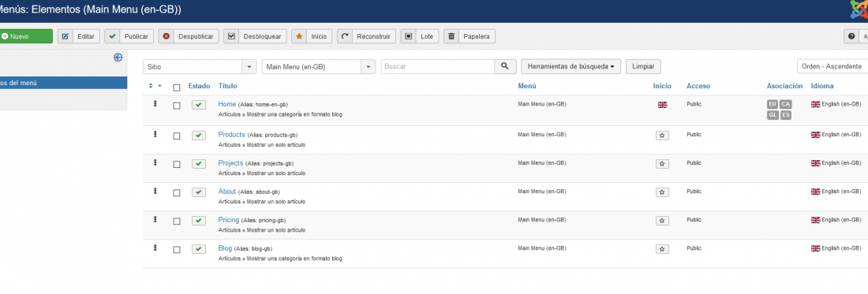Set About as default with star icon
The width and height of the screenshot is (868, 294).
pyautogui.click(x=662, y=192)
